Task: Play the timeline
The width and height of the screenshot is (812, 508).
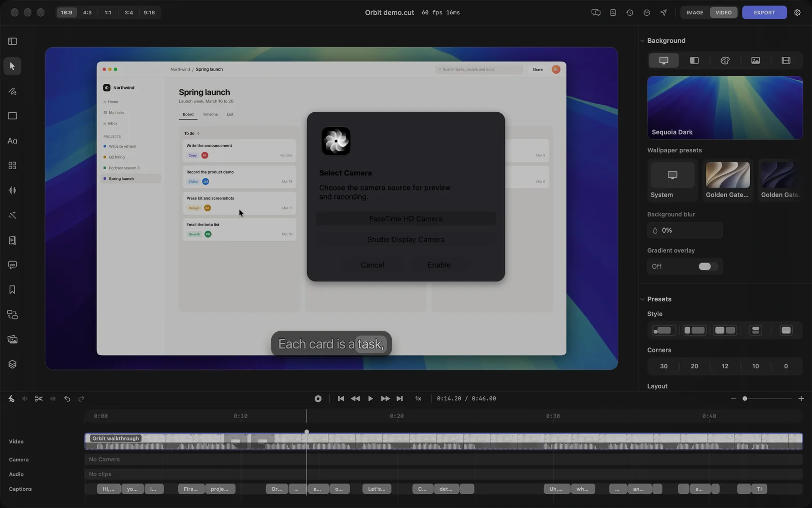Action: [370, 399]
